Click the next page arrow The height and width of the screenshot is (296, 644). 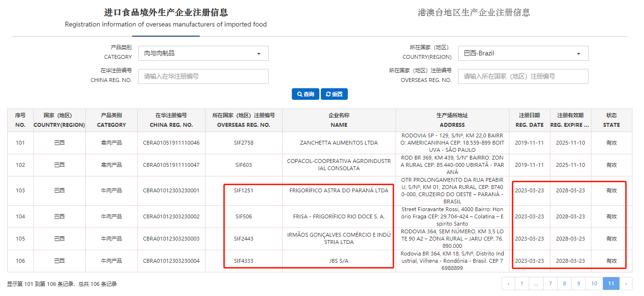626,283
